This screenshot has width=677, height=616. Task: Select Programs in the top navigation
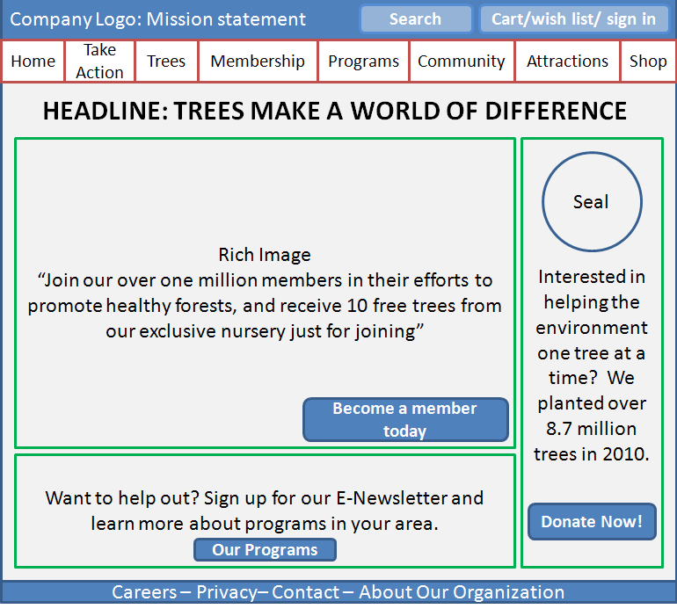363,62
